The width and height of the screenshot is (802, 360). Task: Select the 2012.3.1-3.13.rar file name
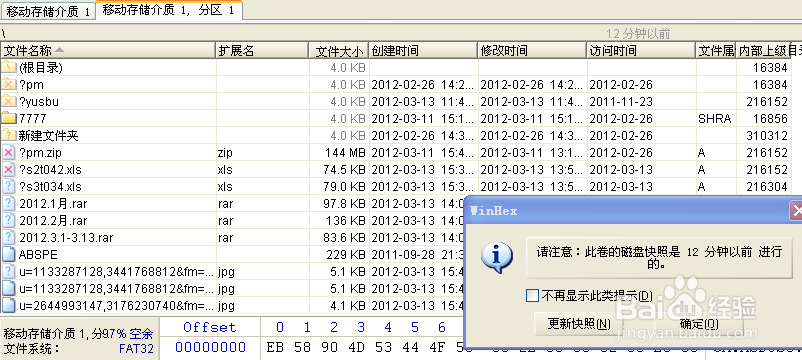point(66,237)
